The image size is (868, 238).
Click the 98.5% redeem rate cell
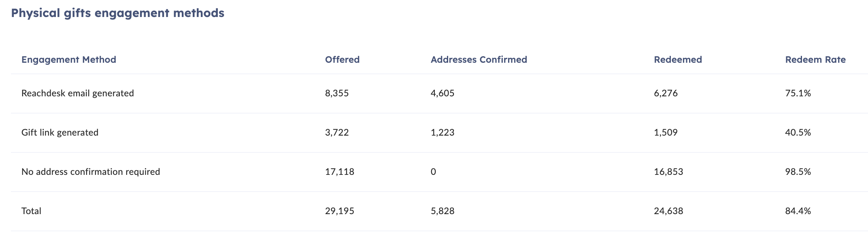(798, 172)
